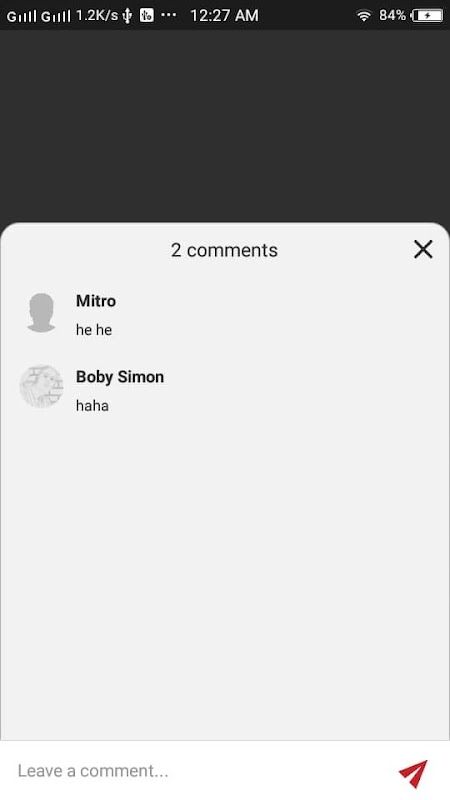Viewport: 450px width, 800px height.
Task: Tap Mitro's default avatar silhouette
Action: pyautogui.click(x=41, y=313)
